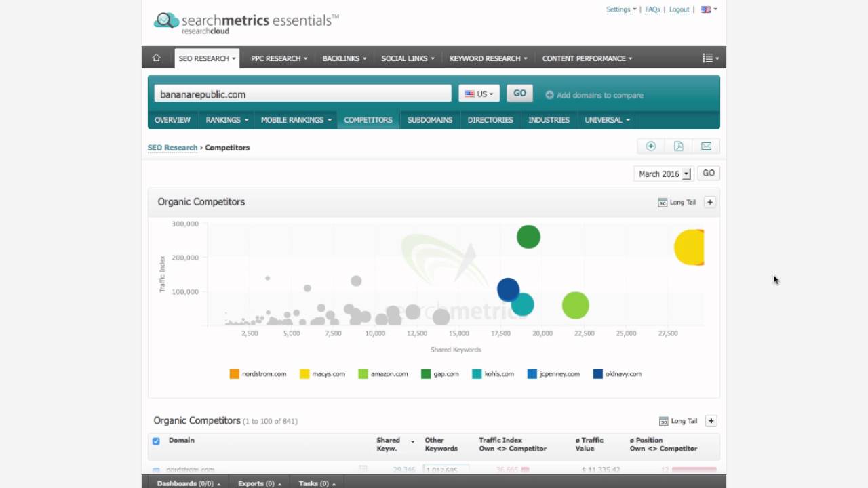Click the GO button next to date selector

709,173
